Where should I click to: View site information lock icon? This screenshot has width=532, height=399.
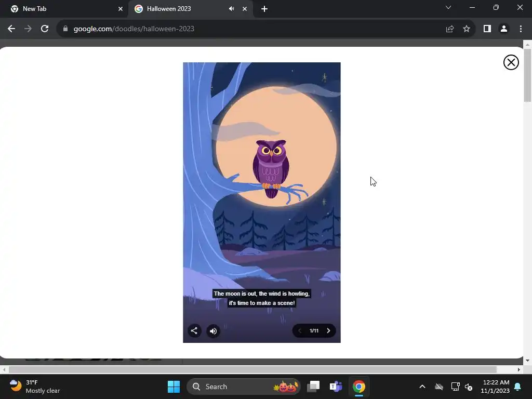click(x=65, y=29)
